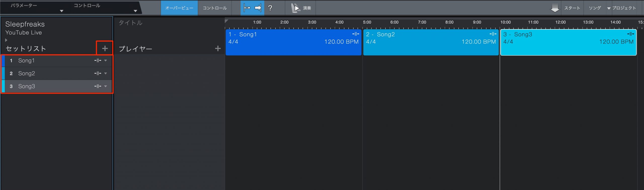This screenshot has height=190, width=644.
Task: Click the 10:00 mark on the ruler
Action: (505, 22)
